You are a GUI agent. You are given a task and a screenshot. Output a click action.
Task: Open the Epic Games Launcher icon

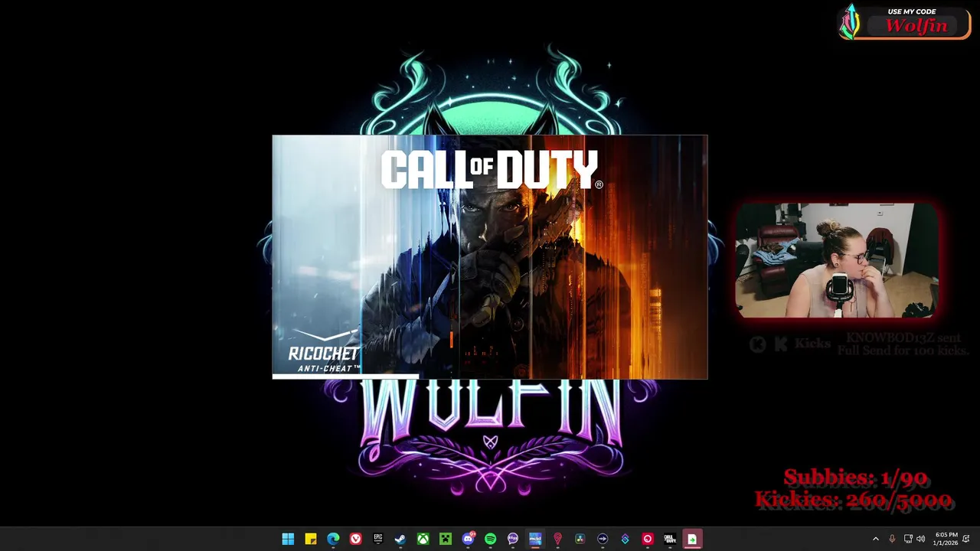[x=377, y=539]
